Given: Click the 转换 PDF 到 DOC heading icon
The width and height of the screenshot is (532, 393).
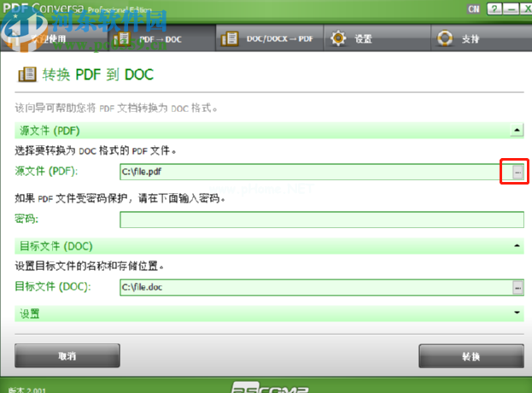Looking at the screenshot, I should coord(27,74).
